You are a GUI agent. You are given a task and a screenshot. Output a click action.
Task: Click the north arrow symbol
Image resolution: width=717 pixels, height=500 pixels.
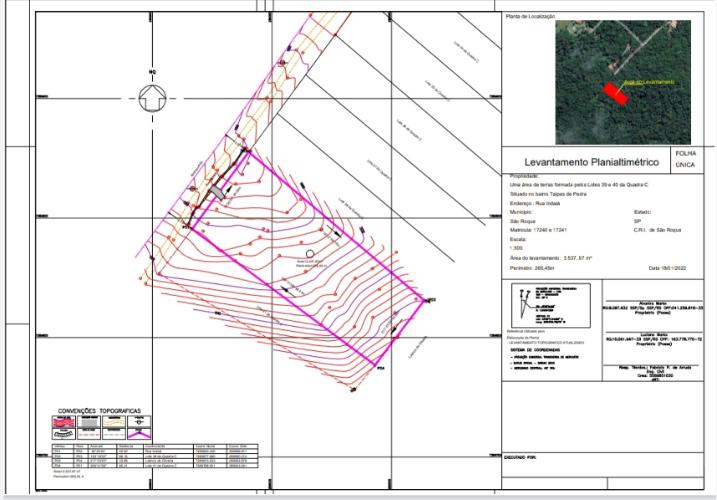pos(152,98)
